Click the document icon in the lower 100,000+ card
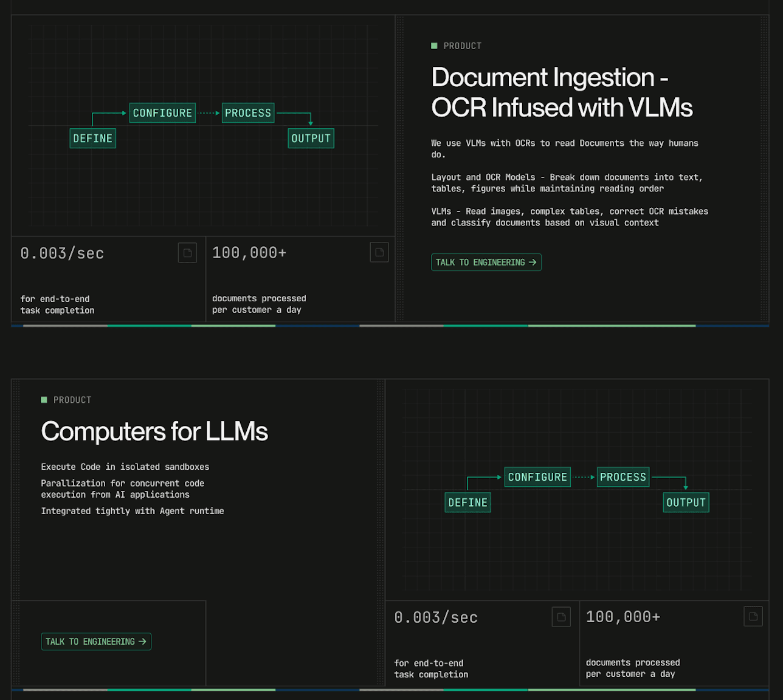 point(753,616)
